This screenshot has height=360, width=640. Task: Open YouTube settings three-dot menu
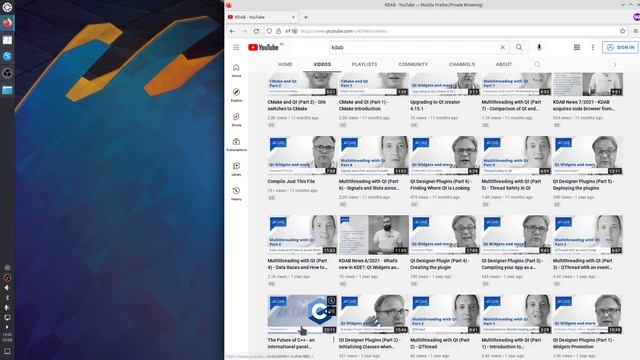(x=593, y=47)
